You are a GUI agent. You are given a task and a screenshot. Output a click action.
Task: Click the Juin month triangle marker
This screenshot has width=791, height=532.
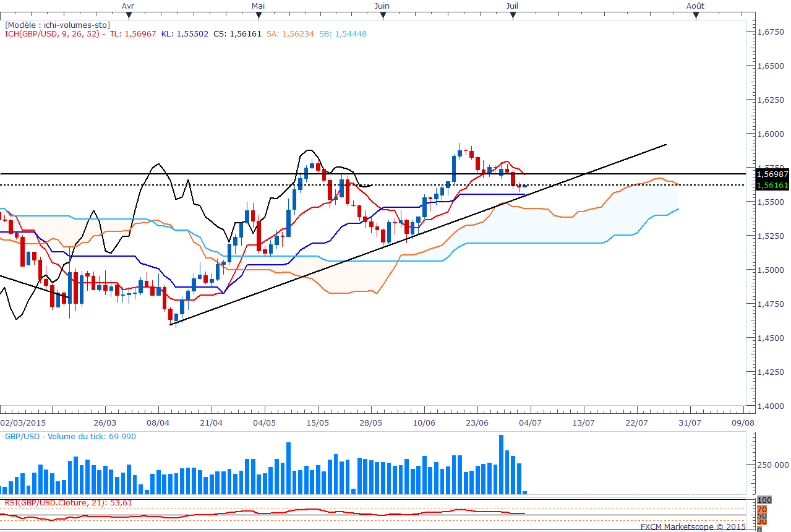click(x=383, y=17)
